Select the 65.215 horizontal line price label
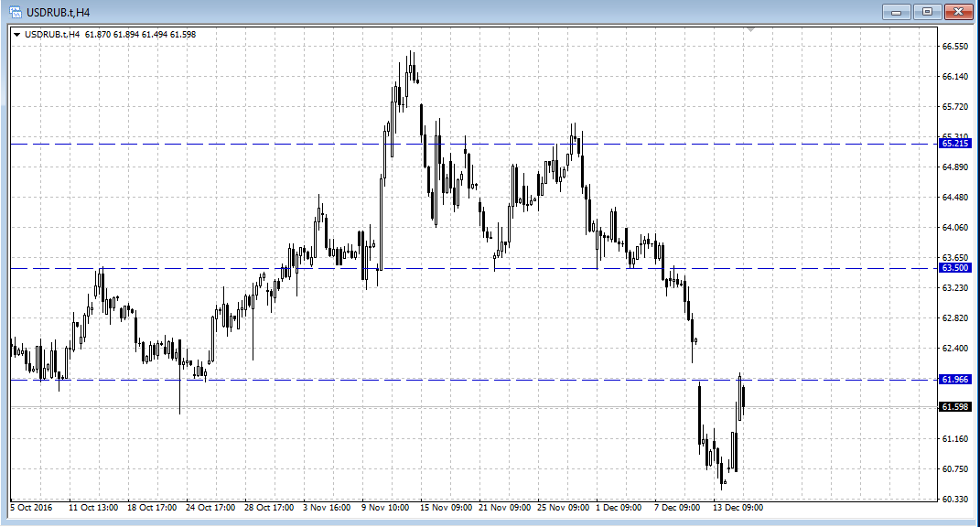Image resolution: width=980 pixels, height=527 pixels. click(955, 144)
